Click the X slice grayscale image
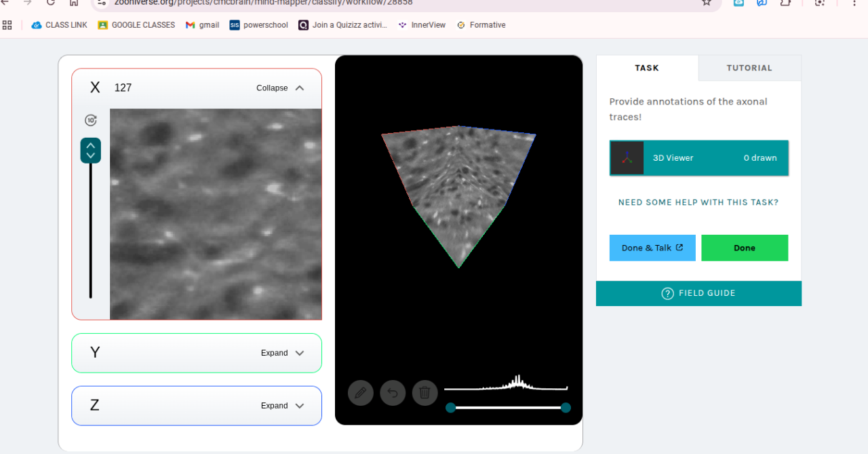Viewport: 868px width, 454px height. pos(216,214)
